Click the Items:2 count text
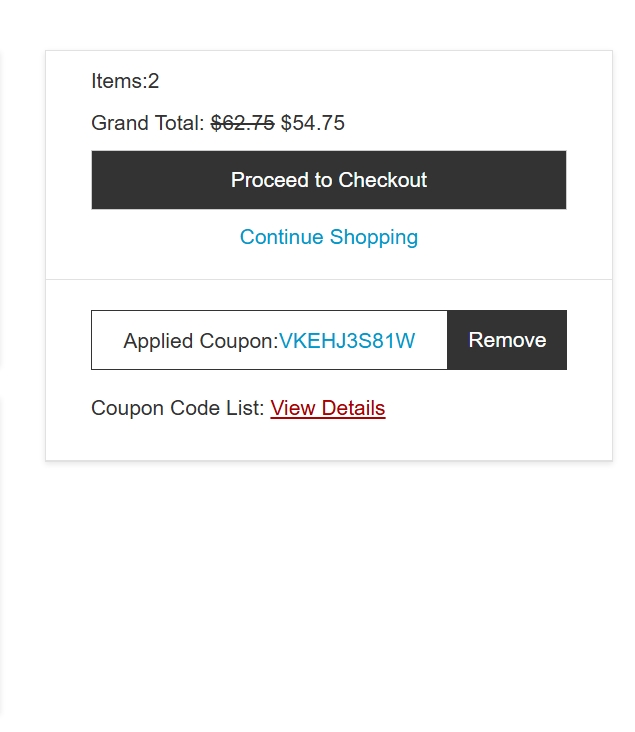The width and height of the screenshot is (635, 732). (x=125, y=81)
